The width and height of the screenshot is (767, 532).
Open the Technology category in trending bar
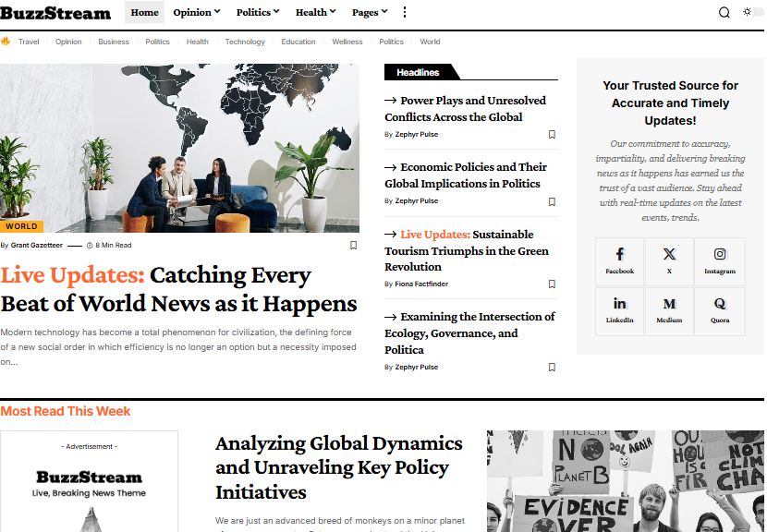pyautogui.click(x=245, y=42)
